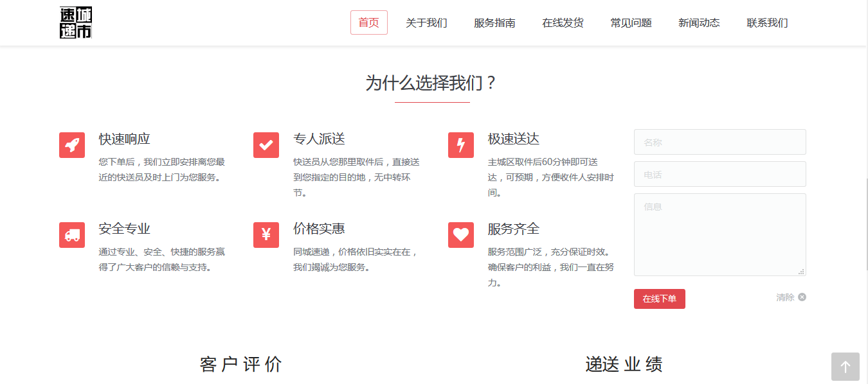Click the yen icon beside 价格实惠
868x384 pixels.
click(266, 235)
